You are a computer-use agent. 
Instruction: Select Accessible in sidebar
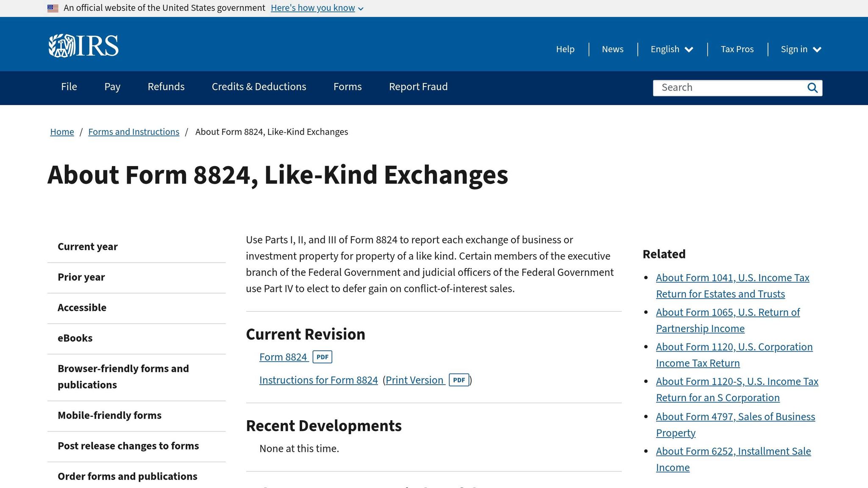point(136,308)
